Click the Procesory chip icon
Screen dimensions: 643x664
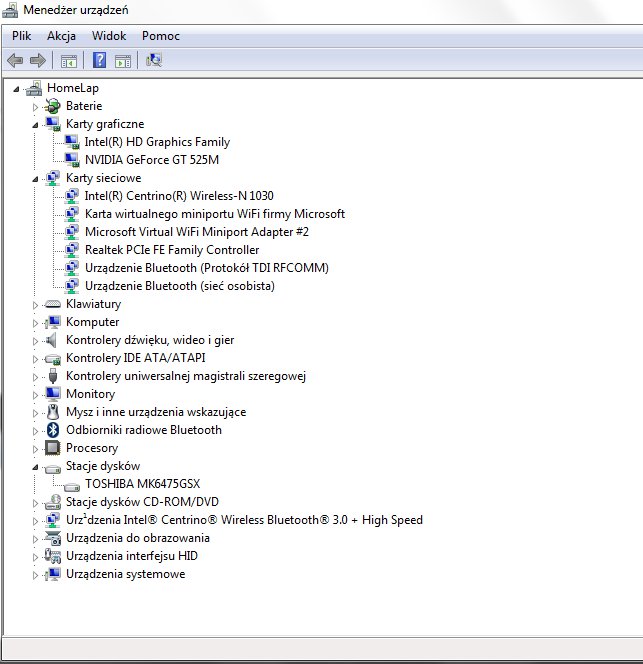pyautogui.click(x=53, y=448)
